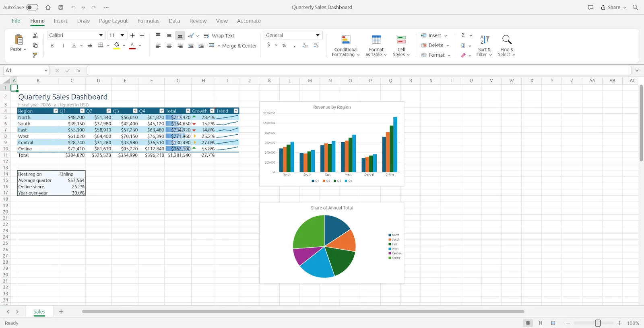644x328 pixels.
Task: Switch to Page Break Preview view
Action: [x=553, y=323]
